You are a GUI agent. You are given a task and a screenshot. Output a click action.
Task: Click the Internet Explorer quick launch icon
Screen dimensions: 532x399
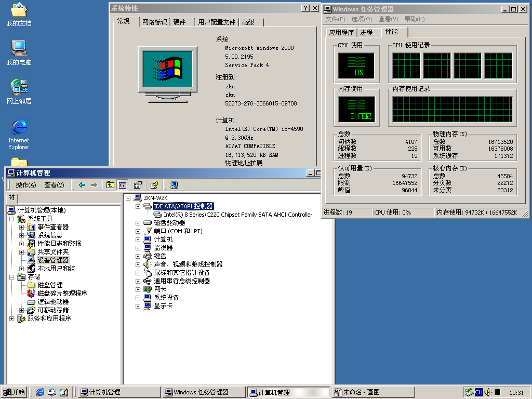coord(40,392)
